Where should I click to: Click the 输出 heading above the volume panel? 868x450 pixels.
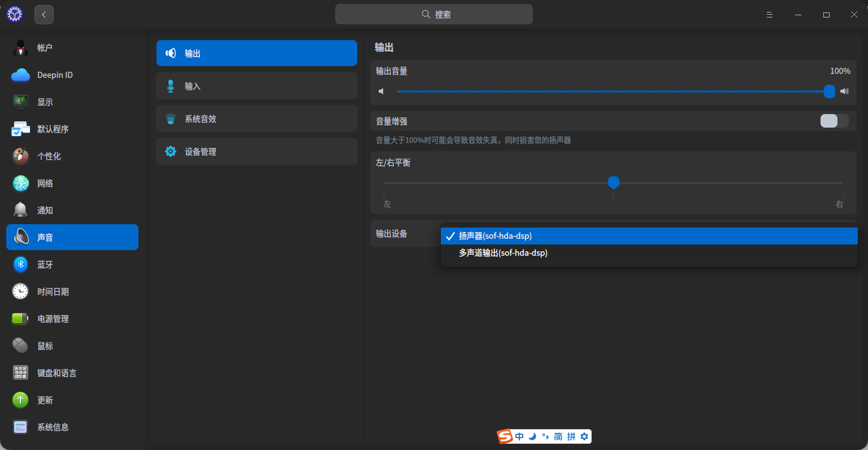tap(384, 47)
